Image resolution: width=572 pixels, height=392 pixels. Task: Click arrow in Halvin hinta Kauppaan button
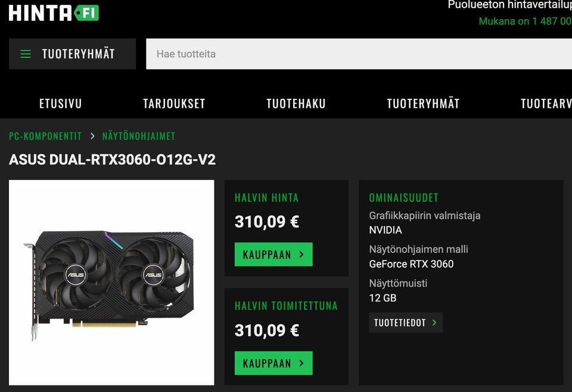coord(301,254)
